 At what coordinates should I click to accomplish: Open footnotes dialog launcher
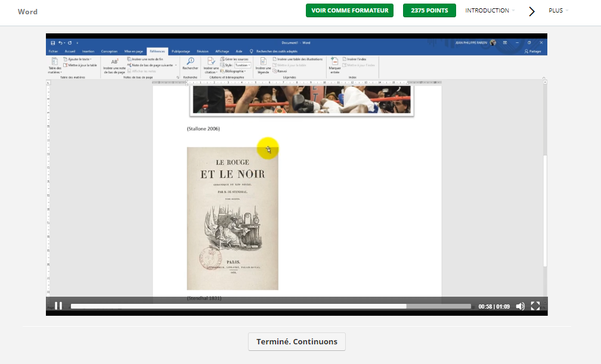click(178, 77)
